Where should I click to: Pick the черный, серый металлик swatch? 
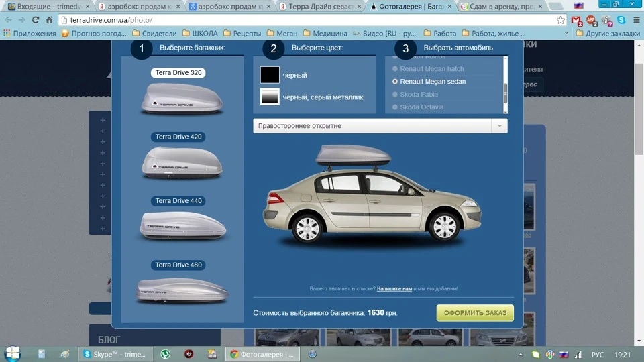click(x=270, y=97)
